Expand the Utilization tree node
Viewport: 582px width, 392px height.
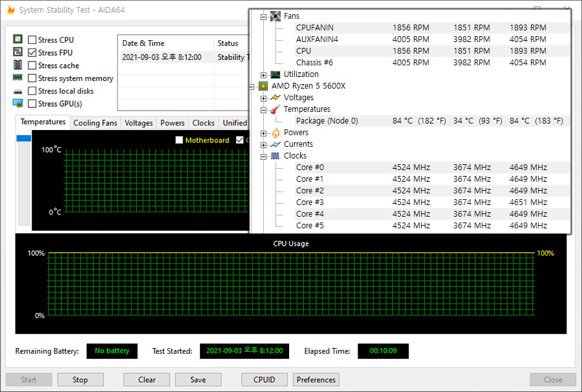click(264, 75)
